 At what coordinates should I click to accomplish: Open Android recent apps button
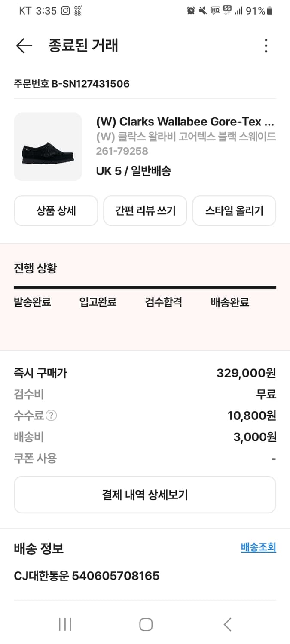(65, 624)
